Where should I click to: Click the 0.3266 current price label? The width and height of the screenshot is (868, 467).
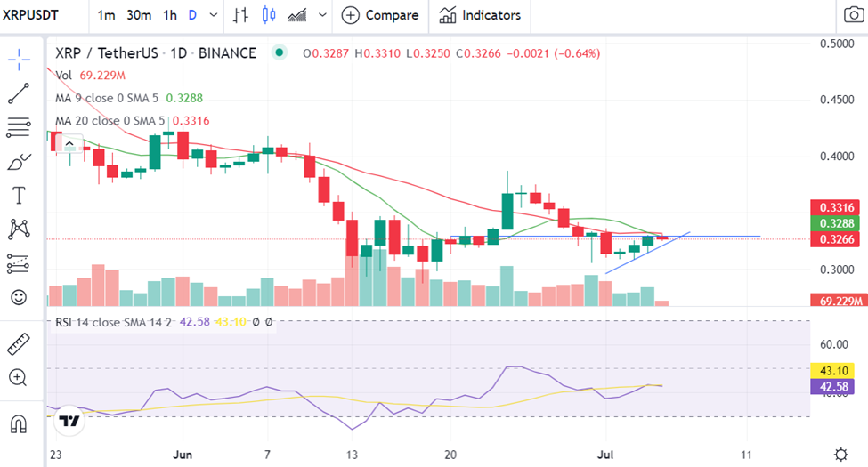point(835,239)
